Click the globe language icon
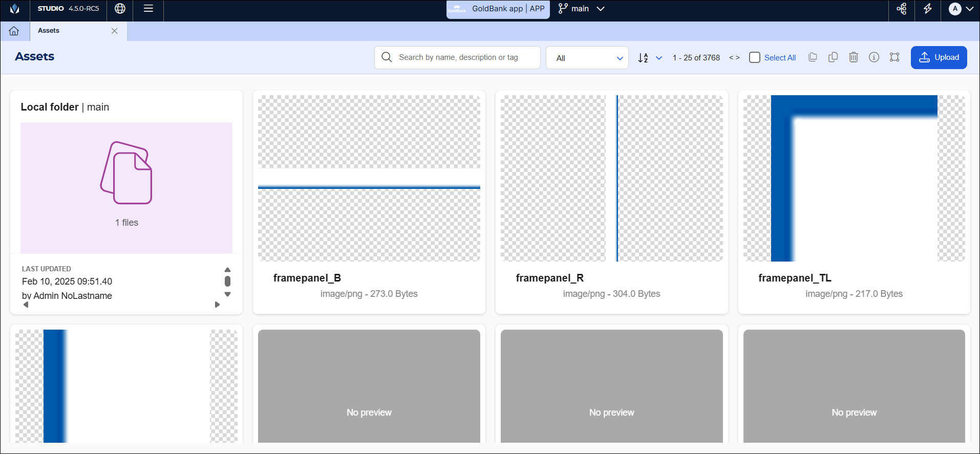 [x=120, y=9]
